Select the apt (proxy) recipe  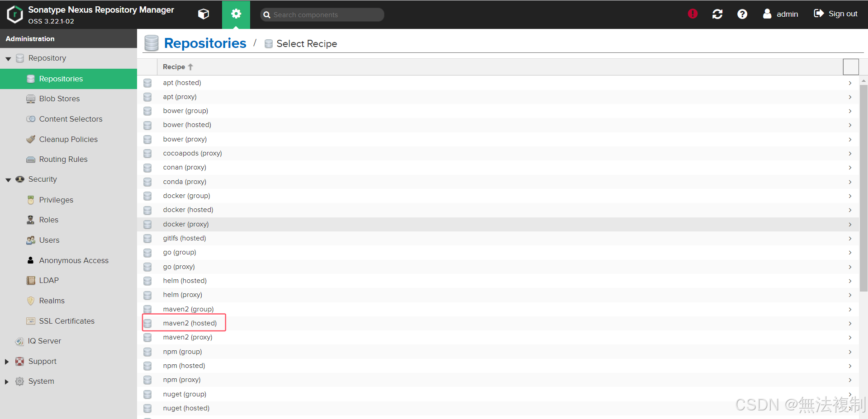(x=498, y=97)
